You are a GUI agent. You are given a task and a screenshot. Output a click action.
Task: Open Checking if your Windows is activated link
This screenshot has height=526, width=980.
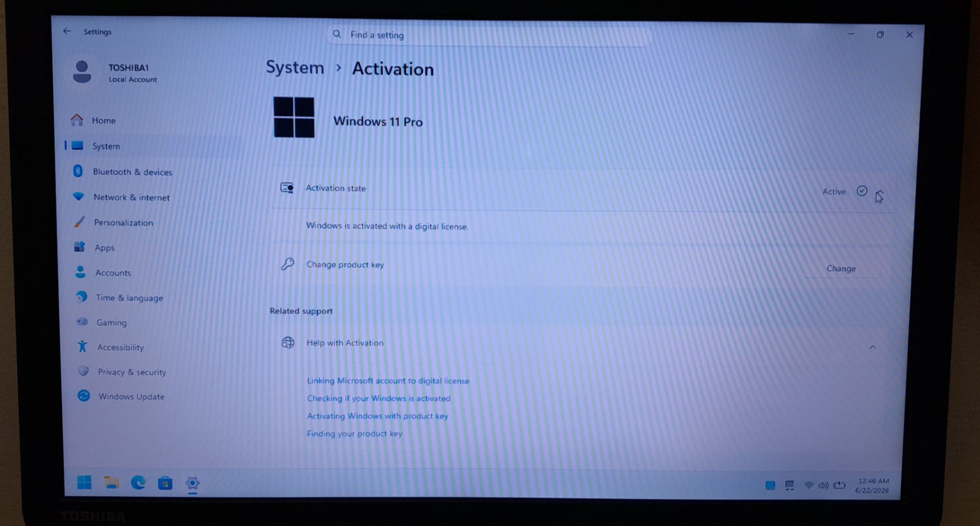[379, 398]
